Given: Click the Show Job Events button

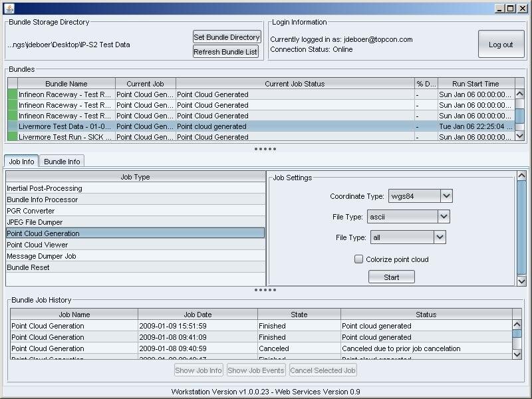Looking at the screenshot, I should click(256, 370).
